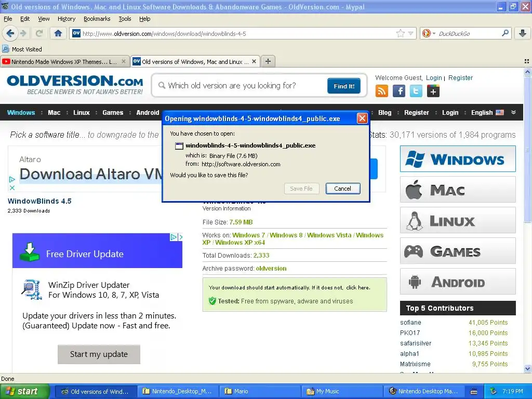
Task: Open the Downloads arrow button in toolbar
Action: coord(523,33)
